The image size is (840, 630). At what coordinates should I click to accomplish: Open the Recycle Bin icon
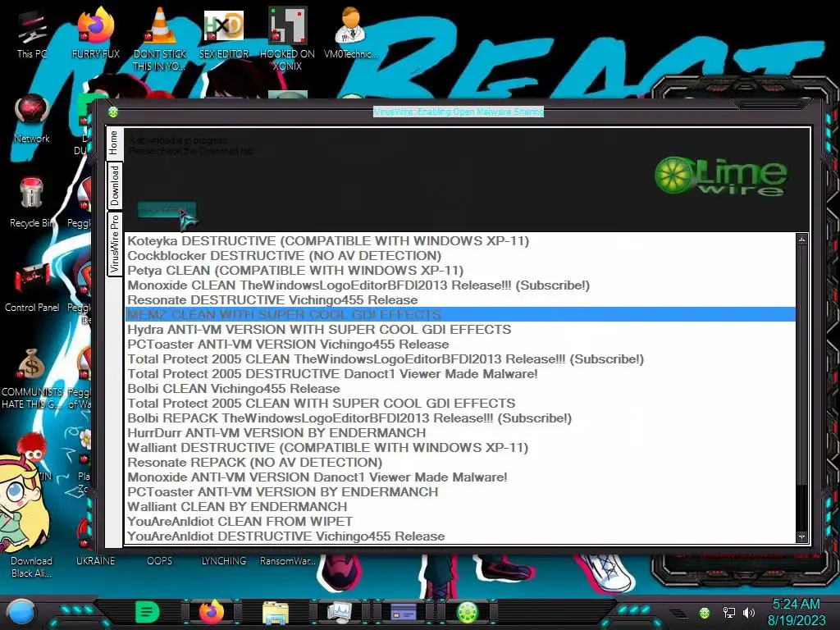[32, 203]
